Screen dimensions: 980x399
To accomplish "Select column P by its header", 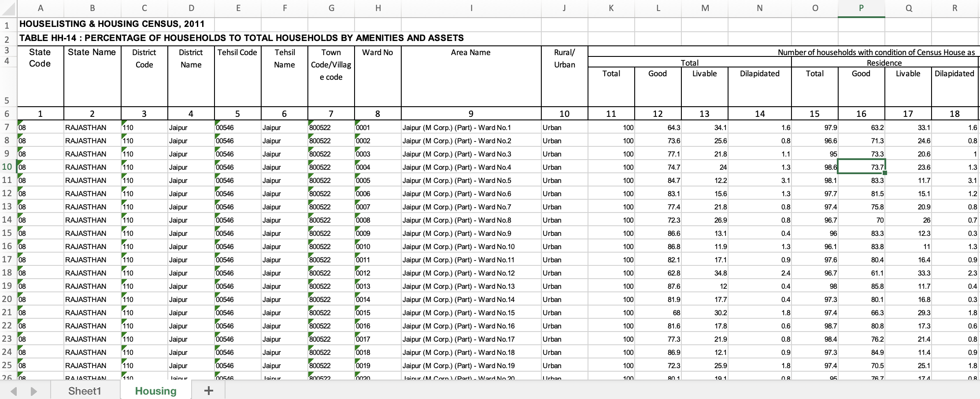I will [x=861, y=8].
